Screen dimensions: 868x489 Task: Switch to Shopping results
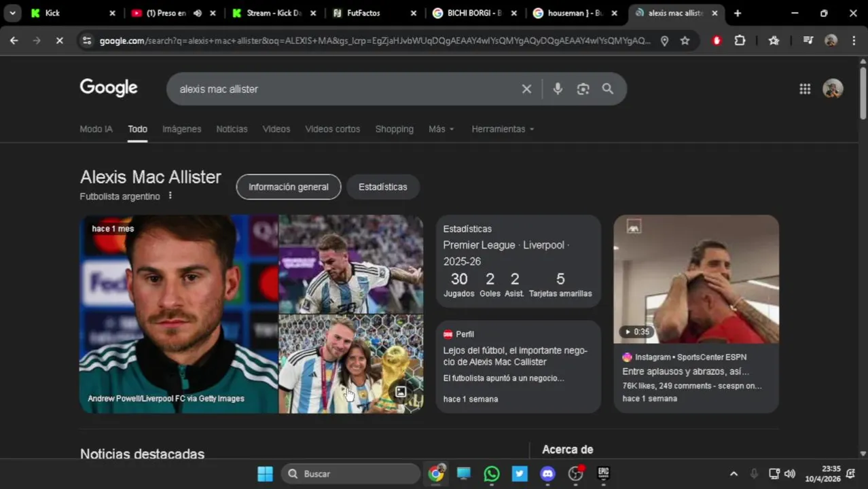(x=394, y=129)
